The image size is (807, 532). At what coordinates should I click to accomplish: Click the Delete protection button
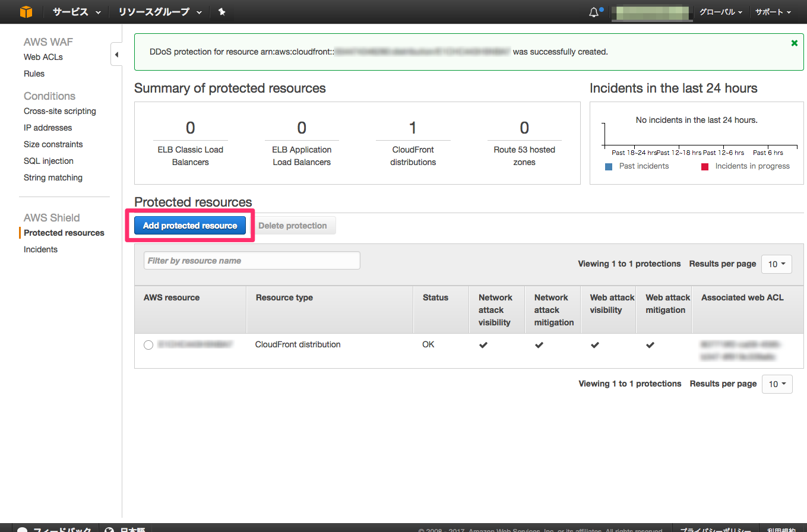293,226
